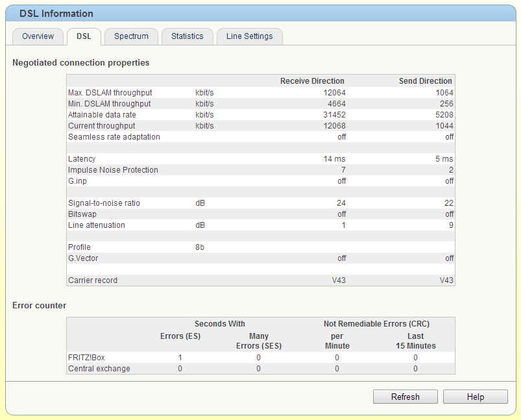
Task: Click the attainable data rate value 31452
Action: point(333,115)
